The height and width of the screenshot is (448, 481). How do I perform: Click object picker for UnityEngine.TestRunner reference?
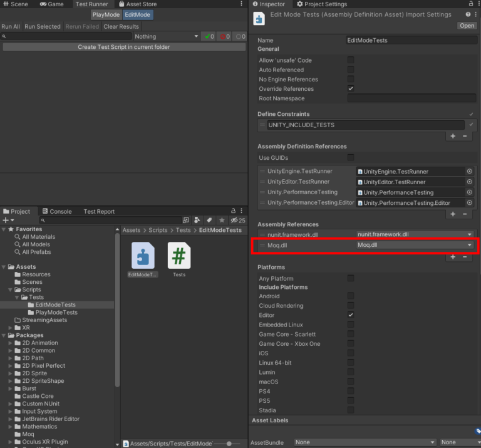pos(470,171)
